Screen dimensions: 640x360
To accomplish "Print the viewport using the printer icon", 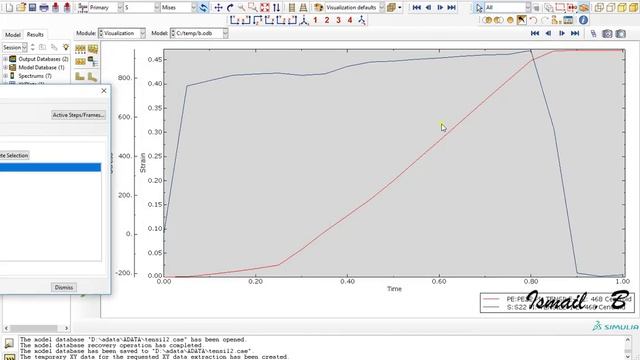I will (x=44, y=7).
